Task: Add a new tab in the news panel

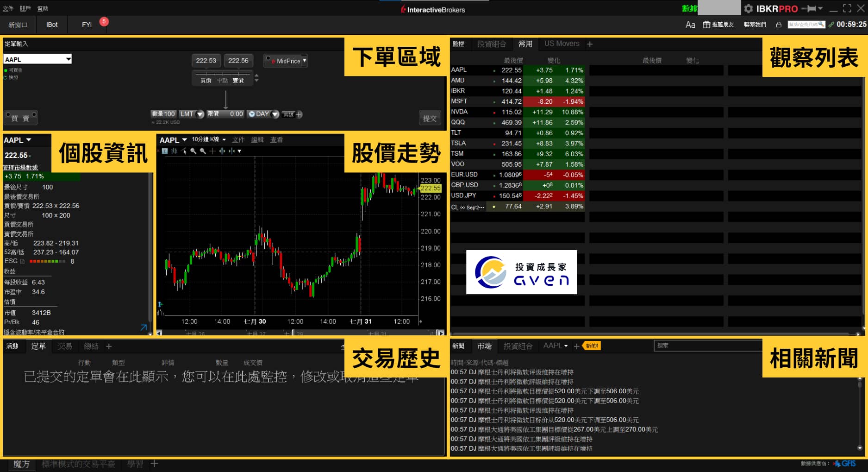Action: [x=576, y=346]
